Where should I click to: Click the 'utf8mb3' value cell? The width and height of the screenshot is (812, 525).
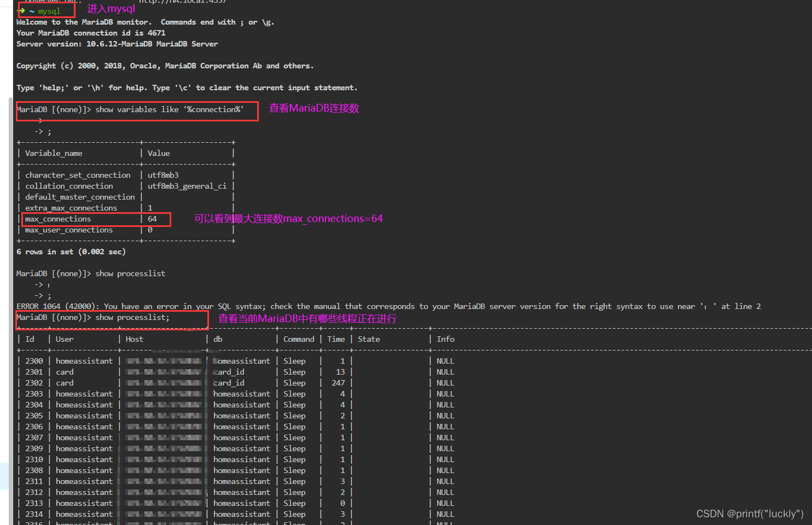tap(163, 175)
